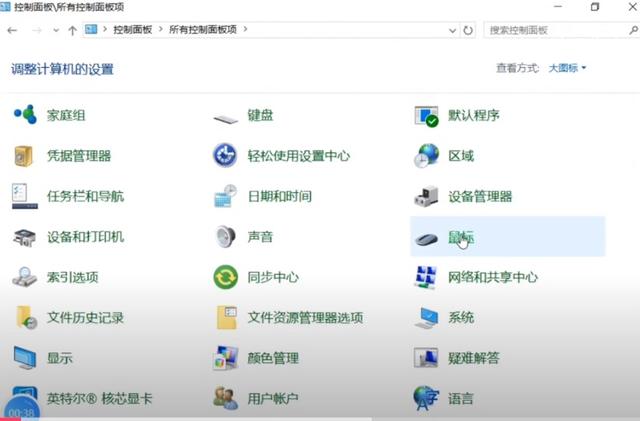The image size is (640, 421).
Task: Expand chevron after 所有控制面板项 breadcrumb
Action: click(x=245, y=29)
